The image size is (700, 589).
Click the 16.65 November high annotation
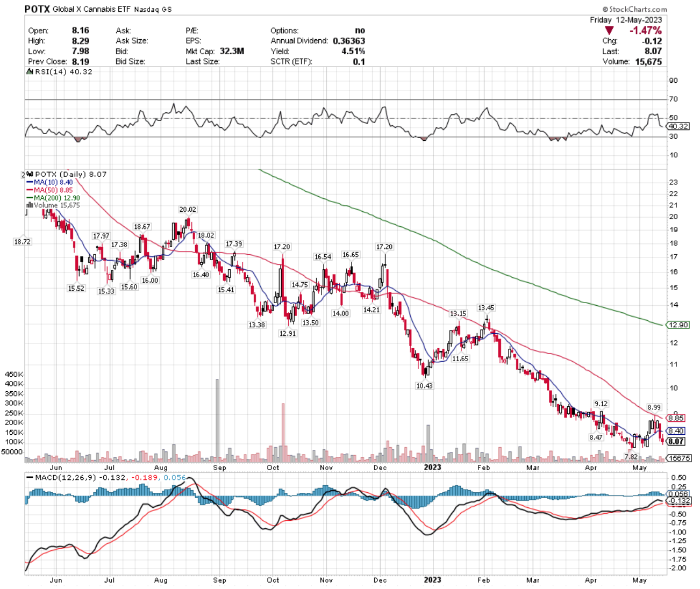(351, 255)
